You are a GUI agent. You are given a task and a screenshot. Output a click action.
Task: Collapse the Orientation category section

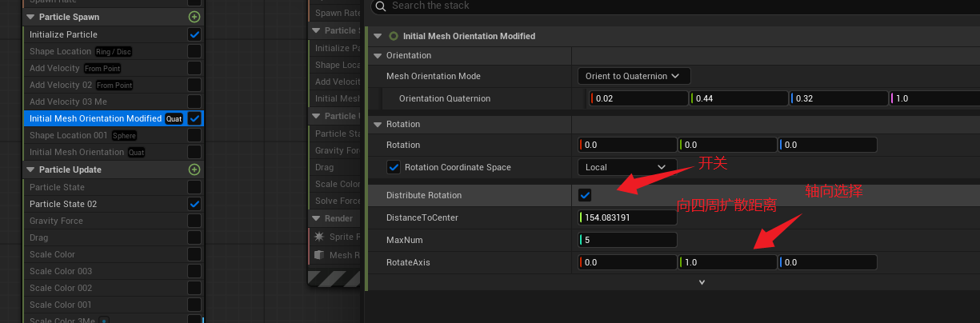378,56
